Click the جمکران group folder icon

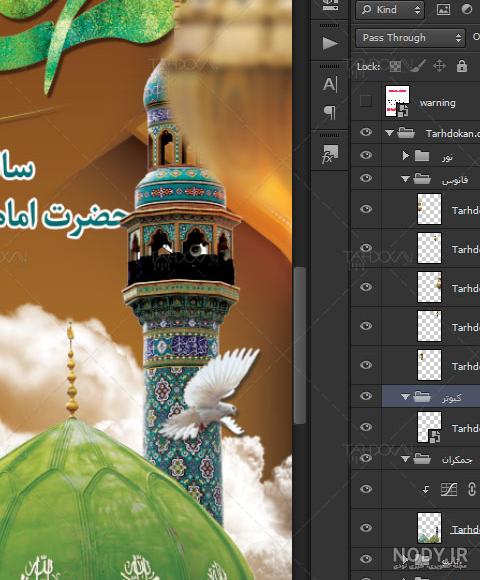(x=422, y=459)
